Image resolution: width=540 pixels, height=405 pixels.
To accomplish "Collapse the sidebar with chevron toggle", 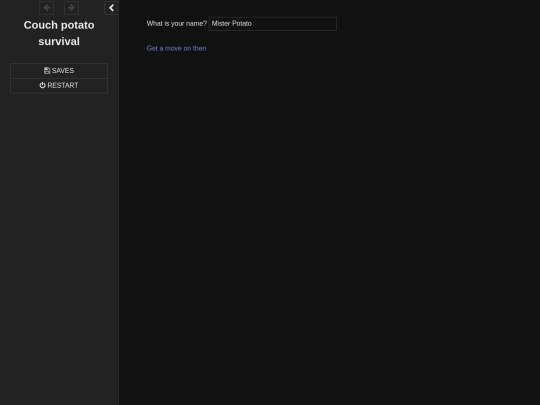I will tap(111, 8).
